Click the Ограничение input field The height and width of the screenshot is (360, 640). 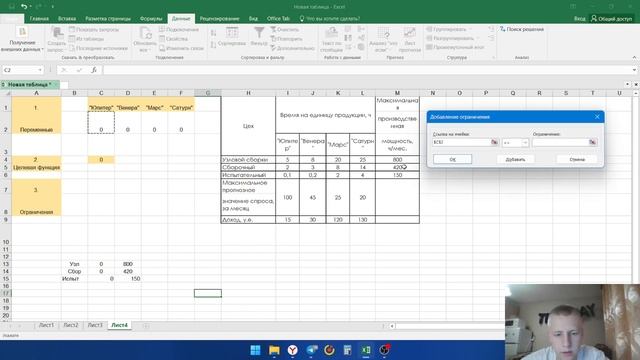tap(560, 142)
